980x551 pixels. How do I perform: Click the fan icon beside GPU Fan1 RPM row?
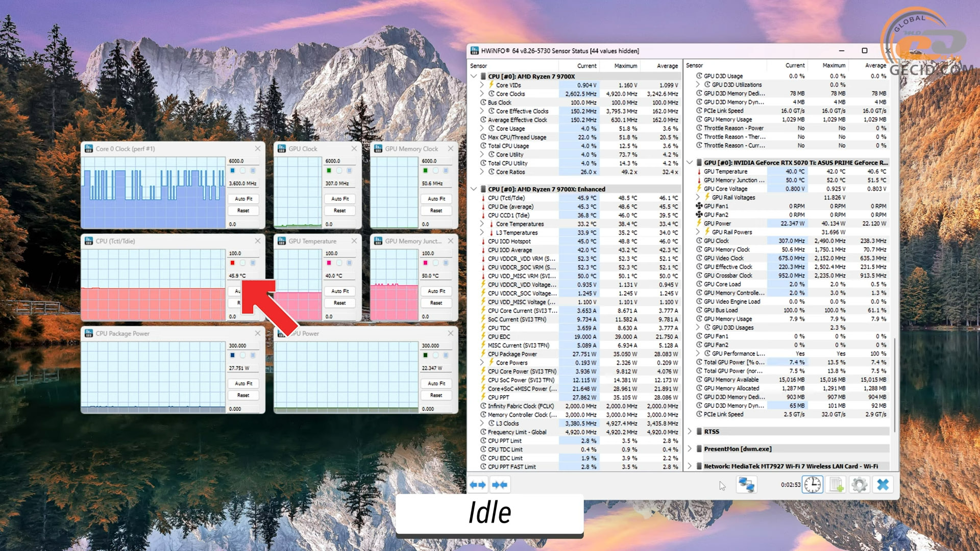[699, 206]
